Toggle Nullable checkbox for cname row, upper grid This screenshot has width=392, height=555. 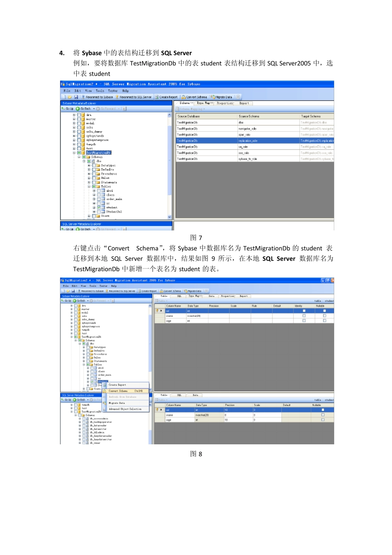(x=324, y=316)
